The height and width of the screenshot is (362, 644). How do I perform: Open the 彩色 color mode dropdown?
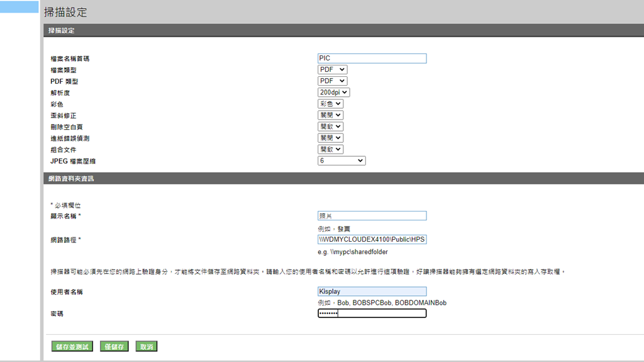tap(330, 104)
